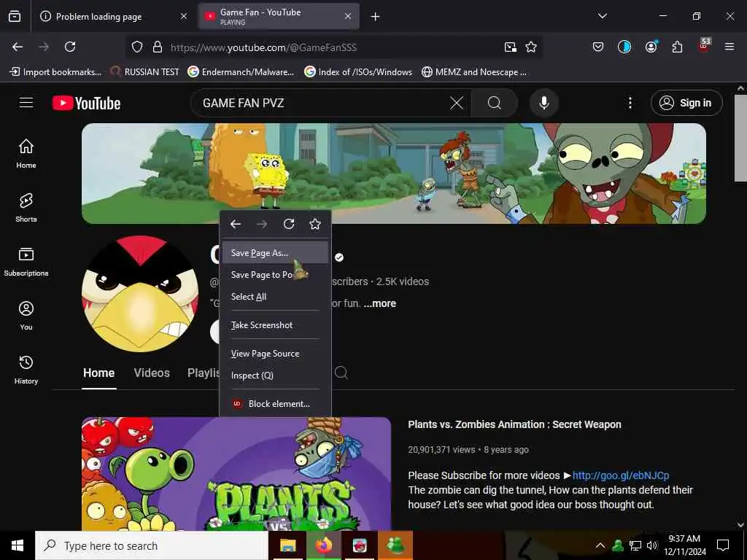Open Secret Weapon video title
This screenshot has width=747, height=560.
(514, 425)
